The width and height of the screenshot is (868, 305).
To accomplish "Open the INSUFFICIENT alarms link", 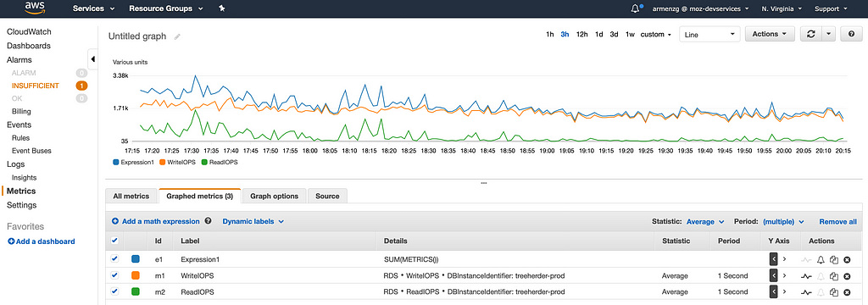I will click(x=36, y=86).
